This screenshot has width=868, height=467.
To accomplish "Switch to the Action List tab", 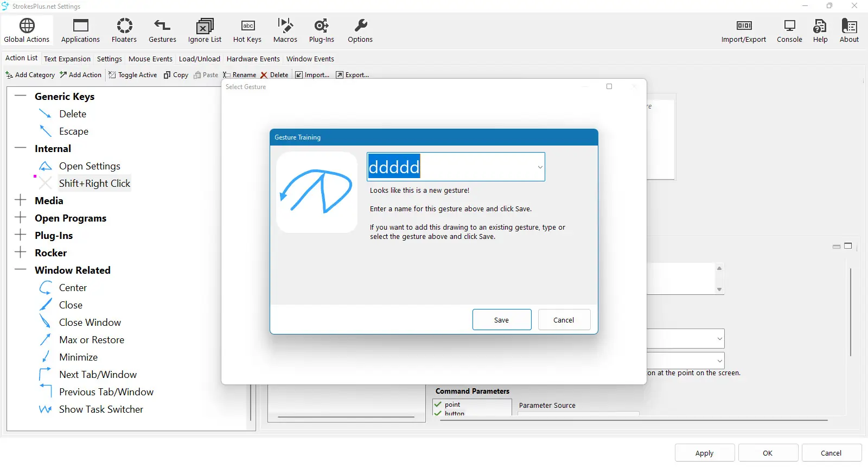I will click(21, 58).
